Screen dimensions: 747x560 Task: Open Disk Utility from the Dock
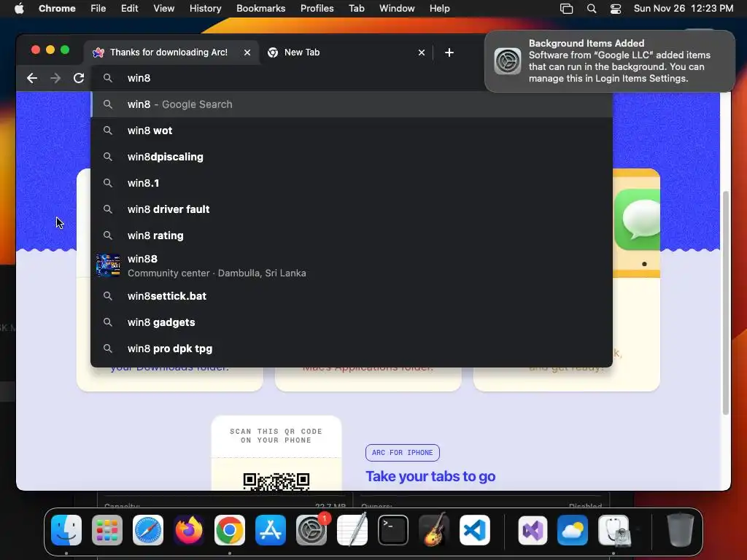[x=614, y=530]
